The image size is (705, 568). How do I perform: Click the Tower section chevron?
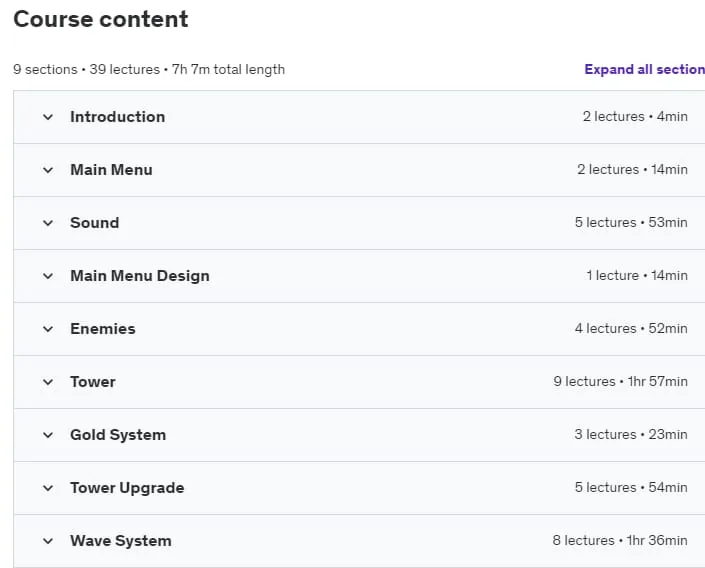click(48, 382)
